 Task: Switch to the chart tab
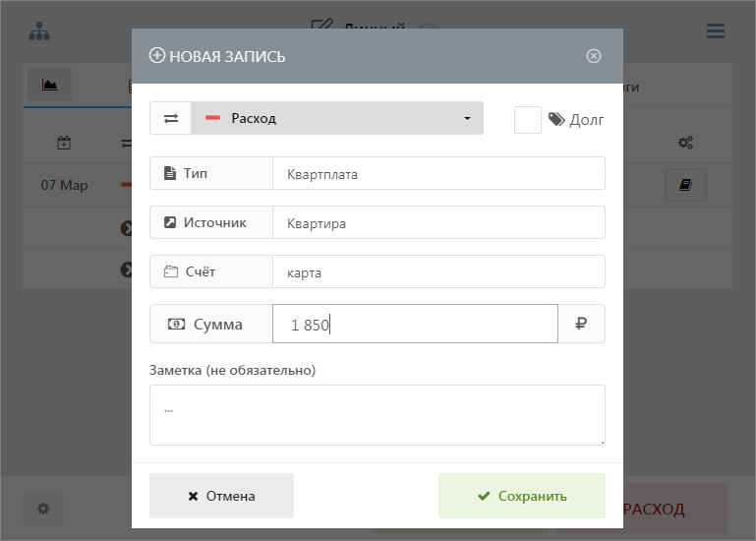[x=50, y=86]
